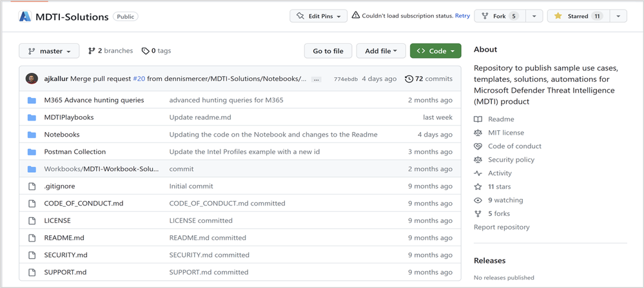Click the Retry subscription status link
Screen dimensions: 644x288
(x=462, y=16)
